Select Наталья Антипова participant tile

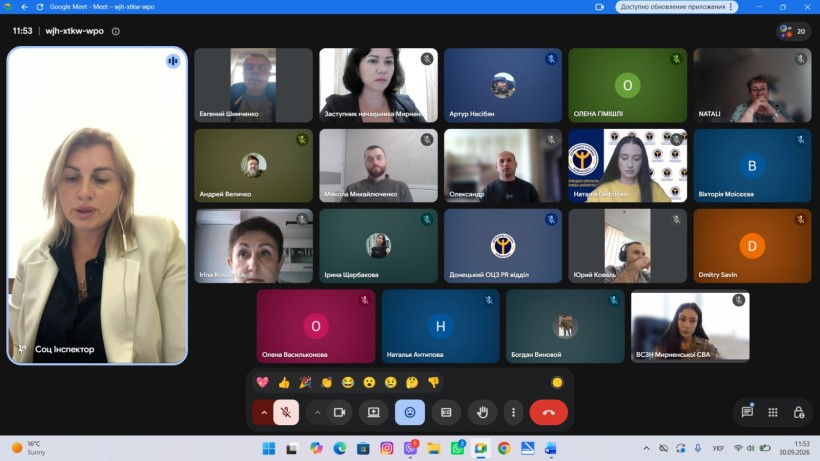pyautogui.click(x=440, y=327)
